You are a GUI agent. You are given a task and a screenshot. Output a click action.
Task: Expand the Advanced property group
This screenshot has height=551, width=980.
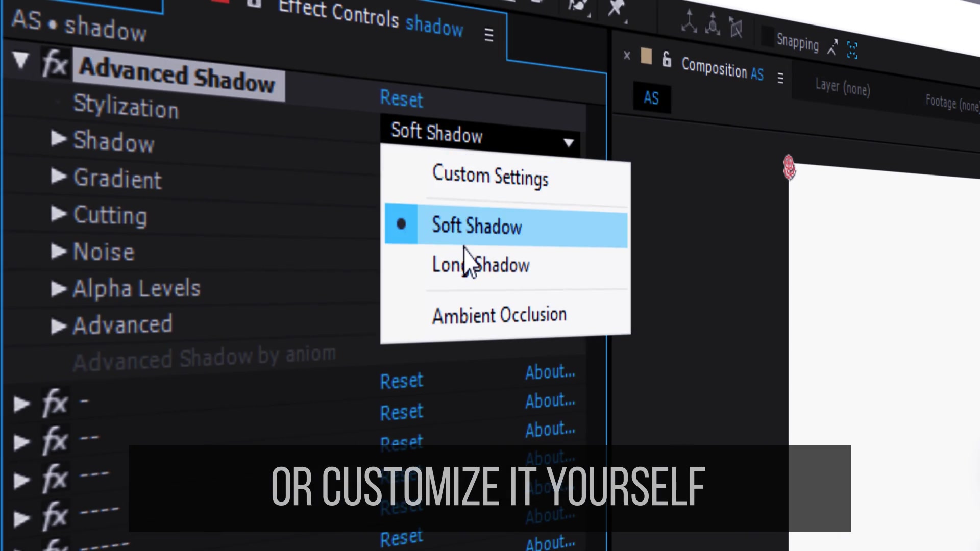pyautogui.click(x=59, y=326)
